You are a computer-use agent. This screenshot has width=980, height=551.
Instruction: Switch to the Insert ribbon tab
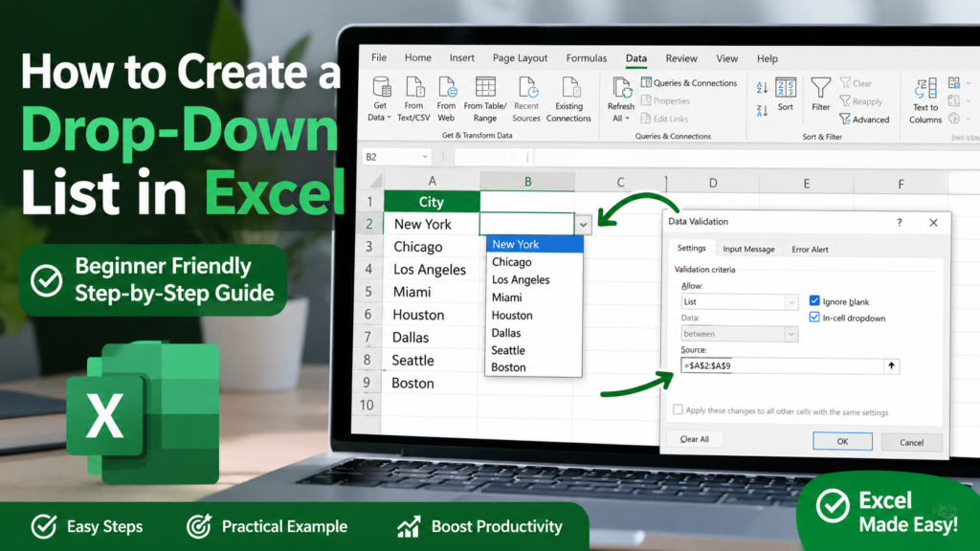pos(462,57)
